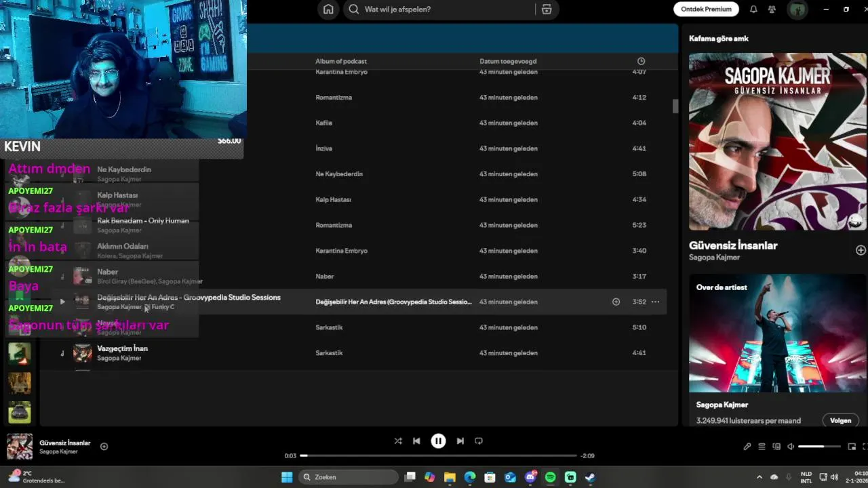Image resolution: width=868 pixels, height=488 pixels.
Task: Open Task View from the taskbar
Action: click(x=410, y=477)
